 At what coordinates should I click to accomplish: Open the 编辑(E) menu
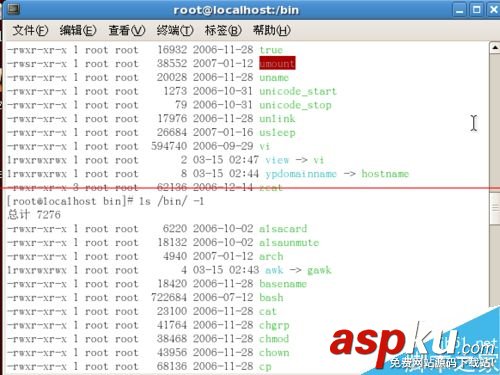tap(78, 31)
